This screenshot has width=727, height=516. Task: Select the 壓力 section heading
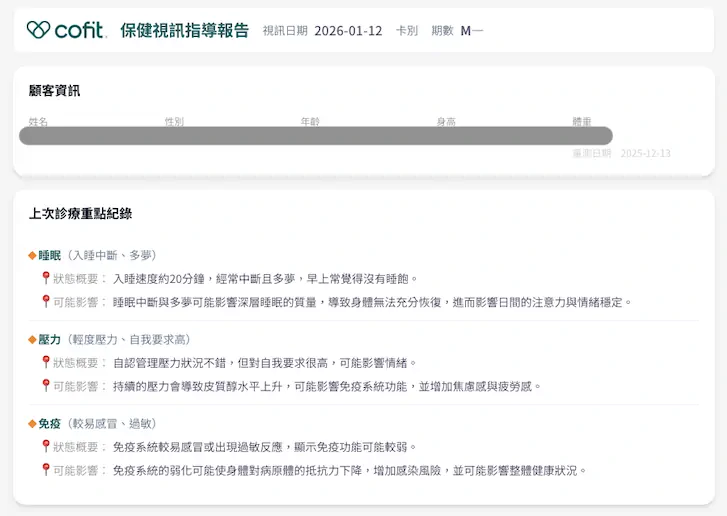[49, 340]
